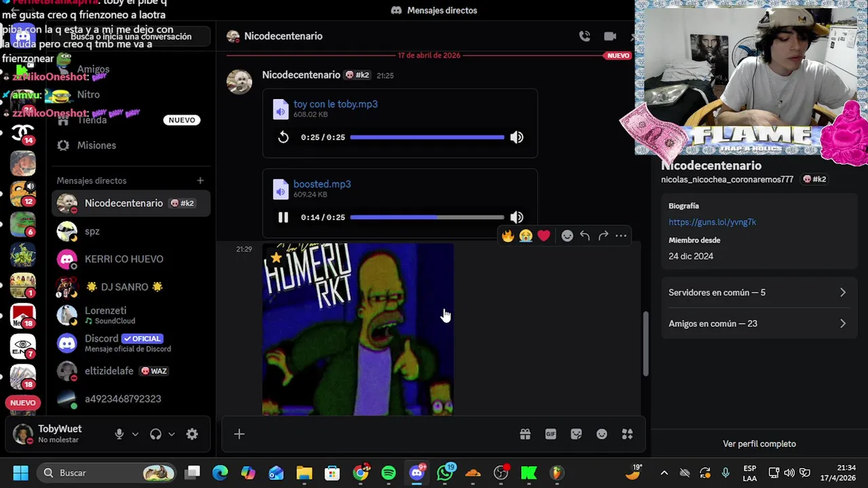Viewport: 868px width, 488px height.
Task: Open the Nitro section
Action: pyautogui.click(x=131, y=95)
